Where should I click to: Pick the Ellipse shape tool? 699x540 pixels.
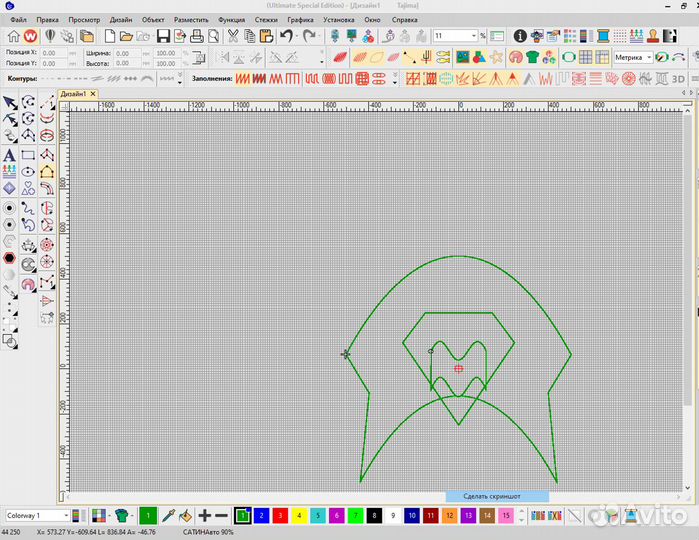pyautogui.click(x=28, y=172)
